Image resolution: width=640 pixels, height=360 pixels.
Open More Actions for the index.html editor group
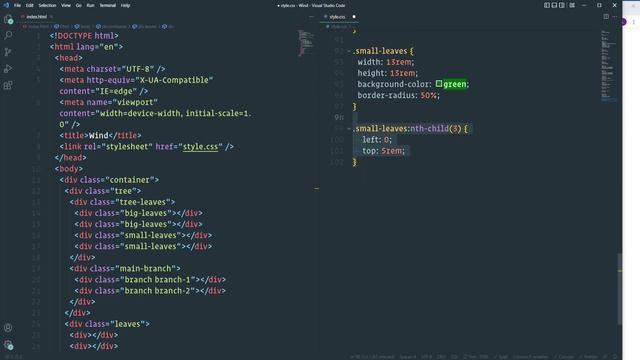(x=311, y=17)
